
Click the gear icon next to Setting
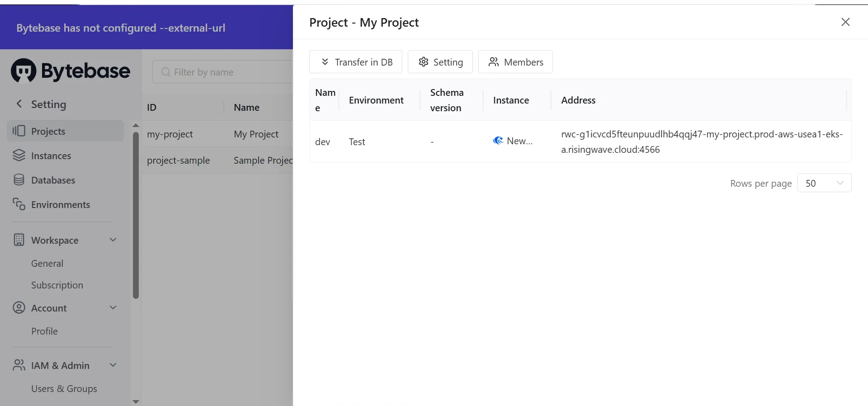pos(423,62)
